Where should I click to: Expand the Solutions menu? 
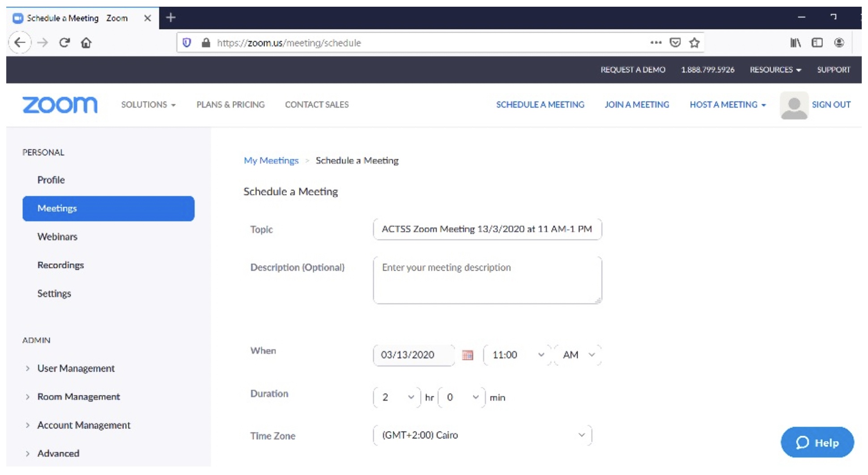pos(148,105)
